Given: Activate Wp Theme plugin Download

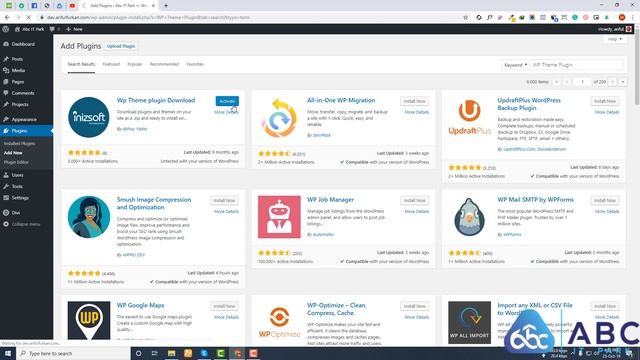Looking at the screenshot, I should click(227, 101).
